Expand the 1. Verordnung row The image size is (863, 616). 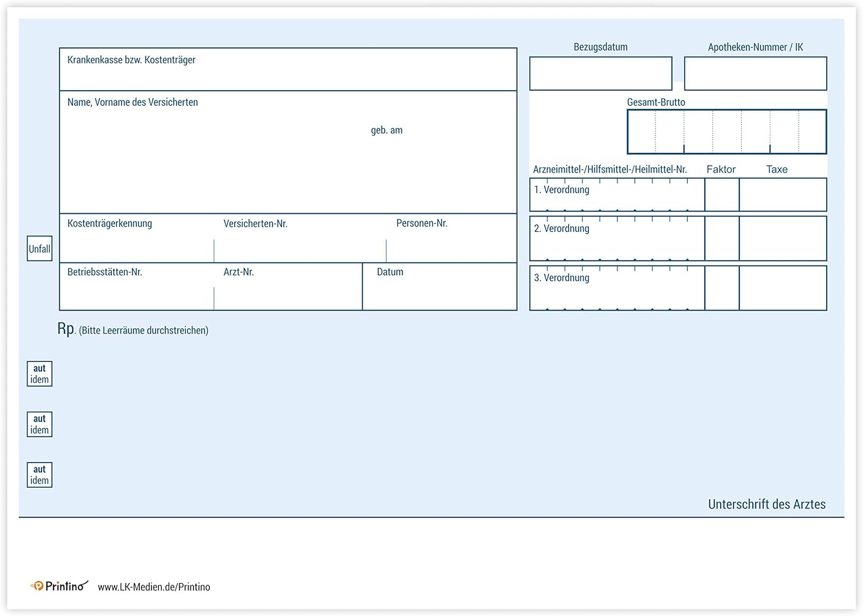pos(616,194)
